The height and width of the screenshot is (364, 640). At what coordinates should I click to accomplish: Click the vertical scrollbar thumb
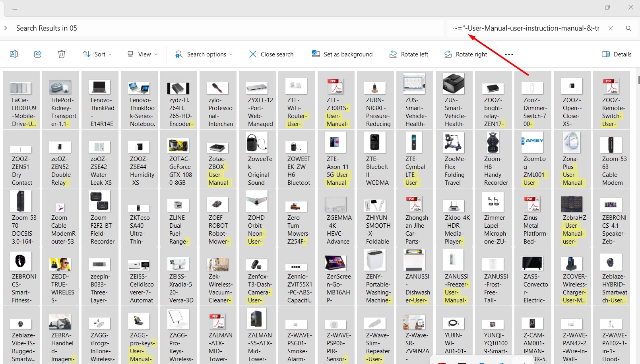point(639,80)
